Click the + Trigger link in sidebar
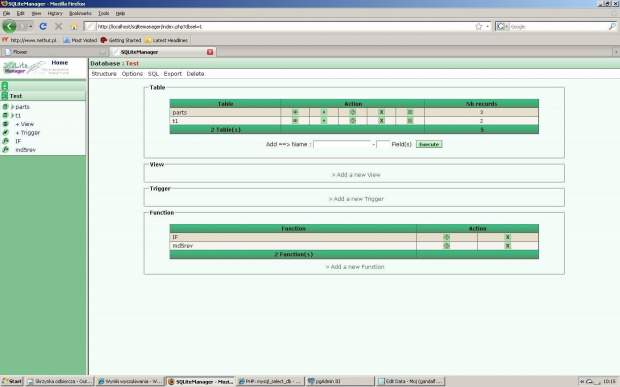 click(28, 132)
